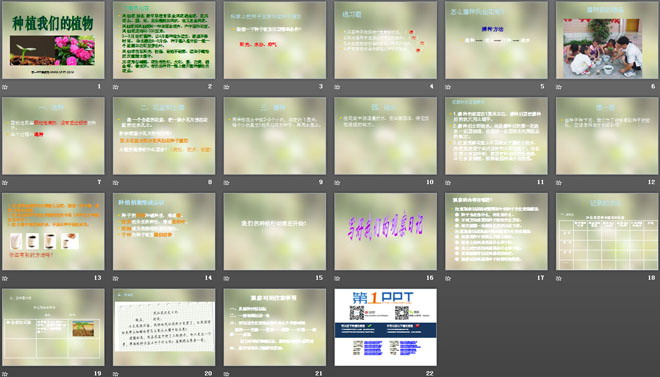
Task: Select slide 21 注意事项 thumbnail
Action: pyautogui.click(x=274, y=327)
